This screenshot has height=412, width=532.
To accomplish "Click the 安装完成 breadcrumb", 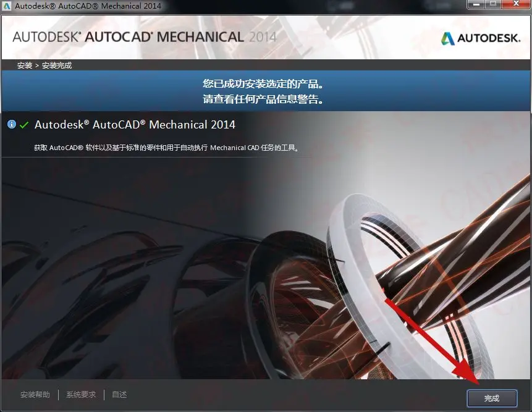I will (57, 65).
